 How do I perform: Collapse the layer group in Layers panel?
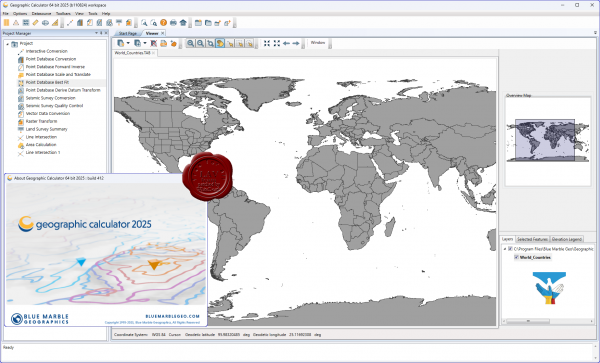click(x=505, y=249)
